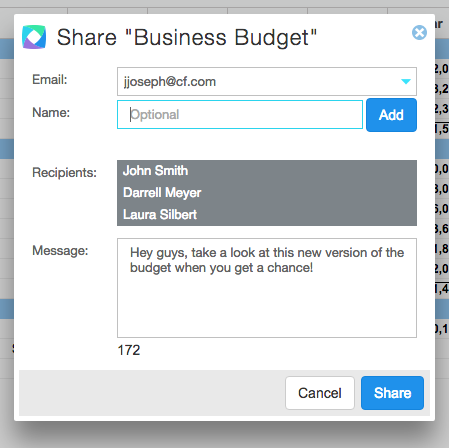Select John Smith in the recipients list
Viewport: 449px width, 448px height.
[x=155, y=171]
